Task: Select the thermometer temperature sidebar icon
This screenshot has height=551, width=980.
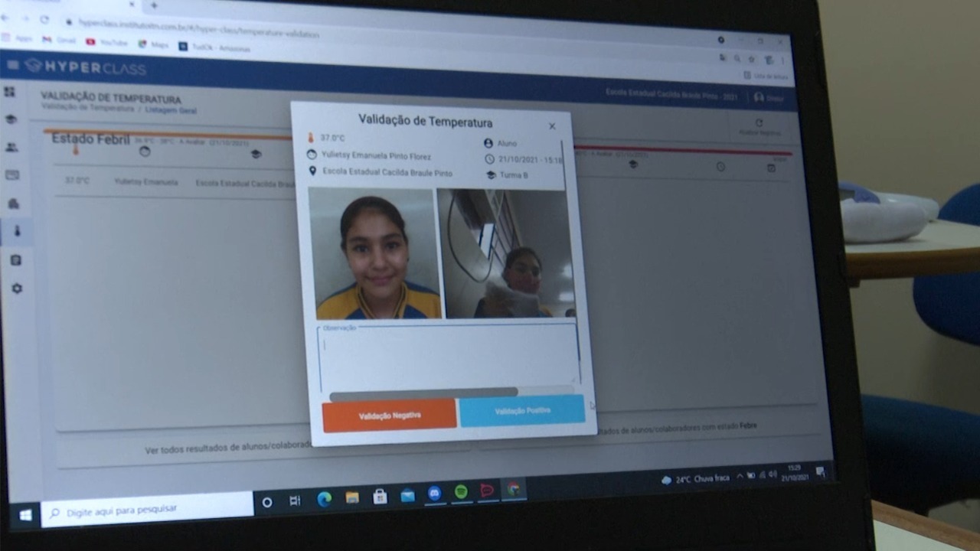Action: (16, 231)
